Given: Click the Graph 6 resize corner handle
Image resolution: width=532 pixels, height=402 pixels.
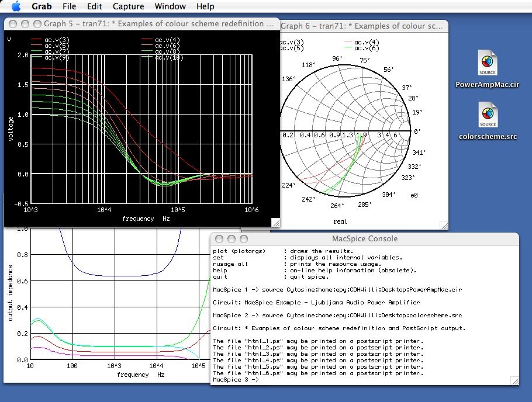Looking at the screenshot, I should 444,224.
